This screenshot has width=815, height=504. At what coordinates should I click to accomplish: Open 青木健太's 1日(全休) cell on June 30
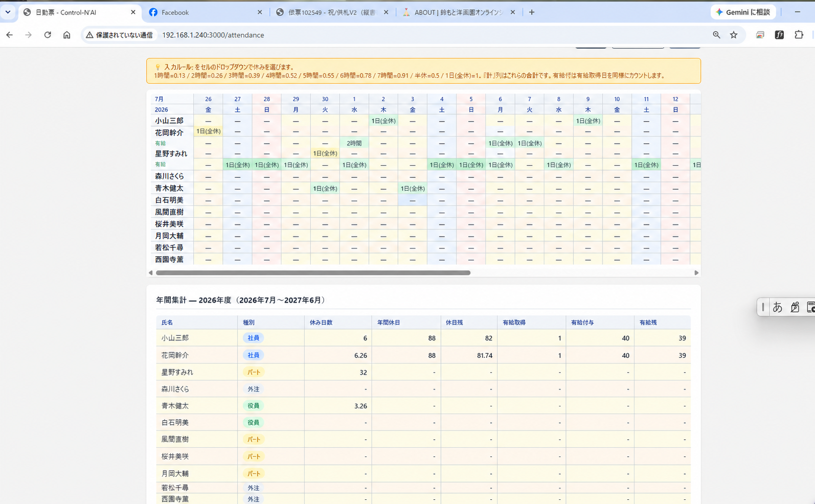tap(325, 189)
